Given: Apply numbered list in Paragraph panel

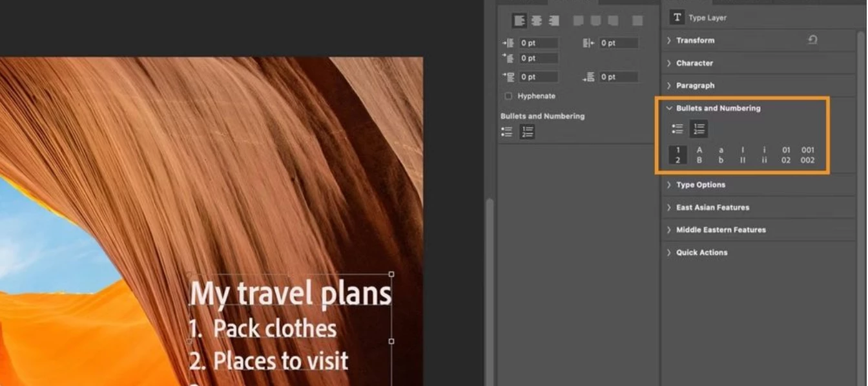Looking at the screenshot, I should 527,132.
